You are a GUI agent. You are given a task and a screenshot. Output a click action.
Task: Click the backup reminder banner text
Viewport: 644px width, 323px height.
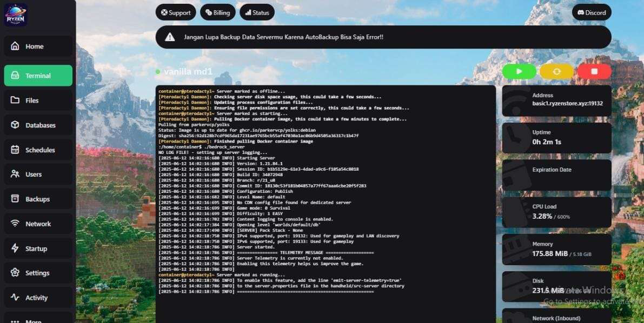(x=283, y=37)
